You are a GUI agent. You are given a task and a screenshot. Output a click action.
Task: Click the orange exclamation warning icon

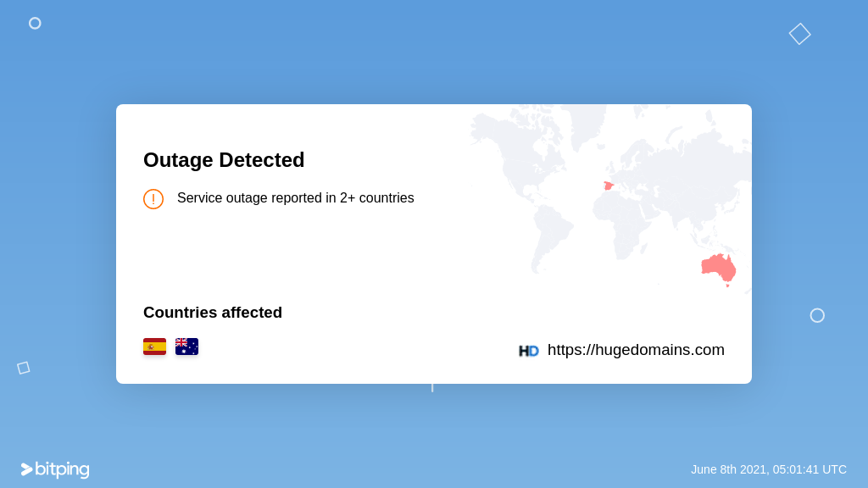[153, 198]
